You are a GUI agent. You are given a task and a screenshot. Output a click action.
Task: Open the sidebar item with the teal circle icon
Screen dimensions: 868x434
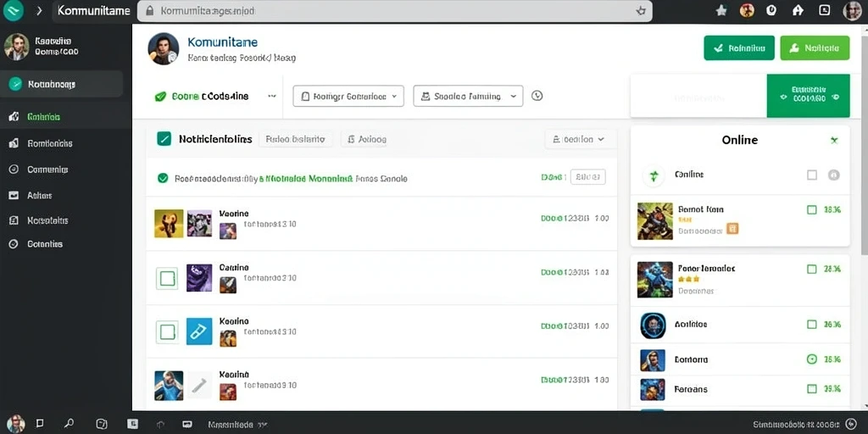click(61, 84)
